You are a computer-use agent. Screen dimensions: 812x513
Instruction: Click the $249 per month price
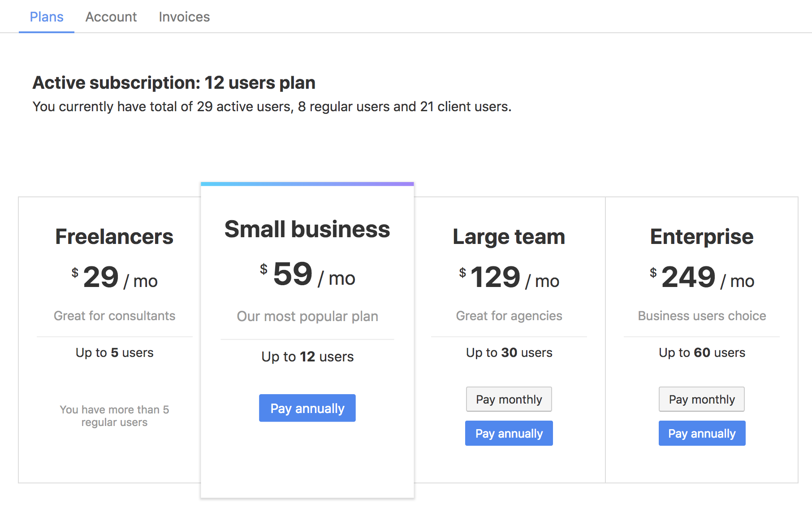(702, 277)
